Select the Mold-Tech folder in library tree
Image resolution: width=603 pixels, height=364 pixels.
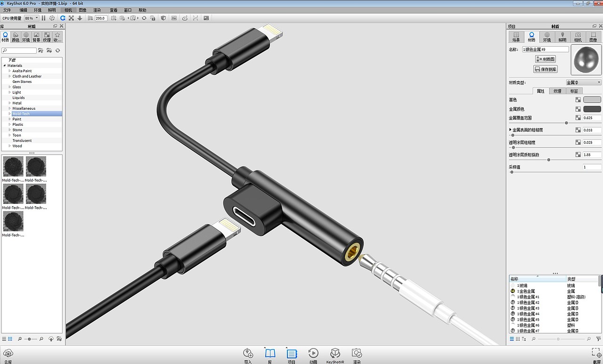[21, 114]
